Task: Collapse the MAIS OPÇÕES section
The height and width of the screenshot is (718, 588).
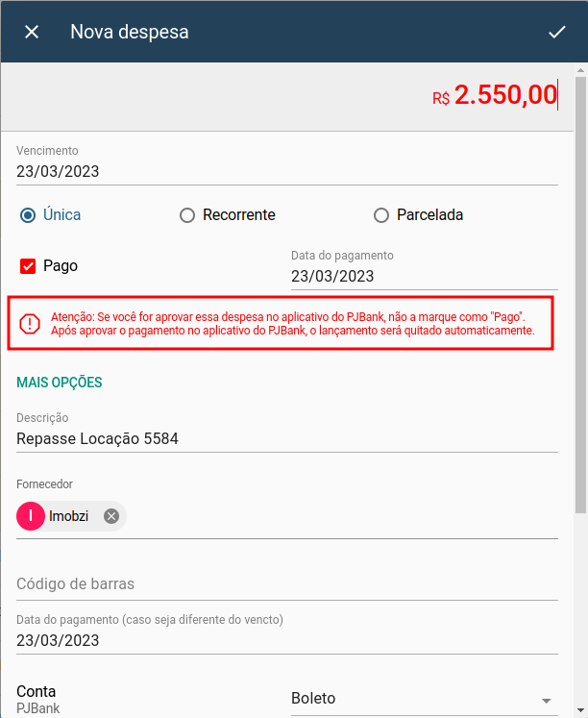Action: [60, 383]
